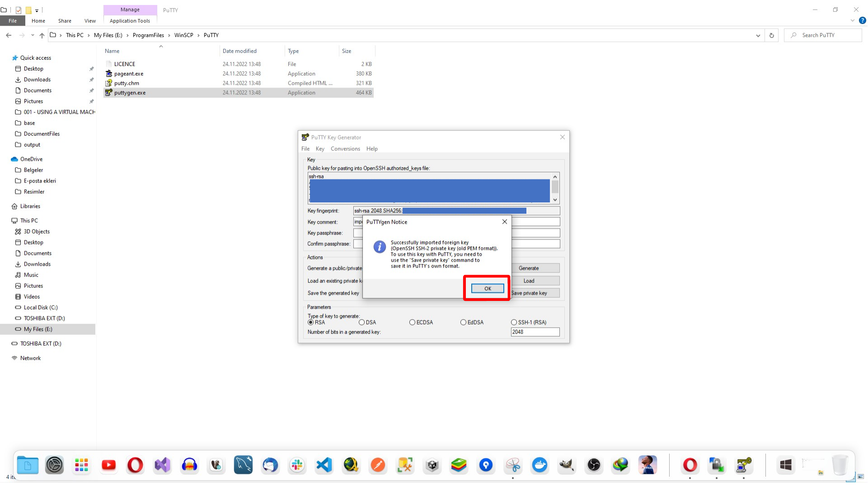Open Quick Access Toolbar customize dropdown
This screenshot has width=868, height=488.
pyautogui.click(x=37, y=10)
